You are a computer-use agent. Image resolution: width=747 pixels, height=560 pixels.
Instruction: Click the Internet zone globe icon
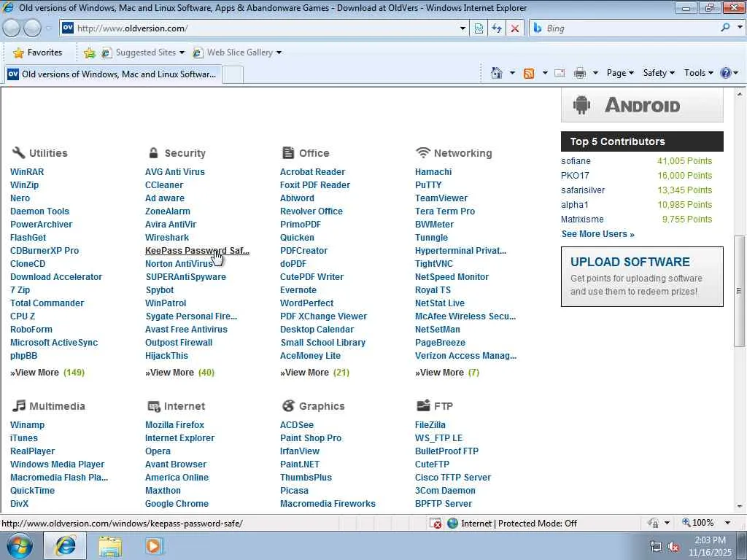click(452, 524)
